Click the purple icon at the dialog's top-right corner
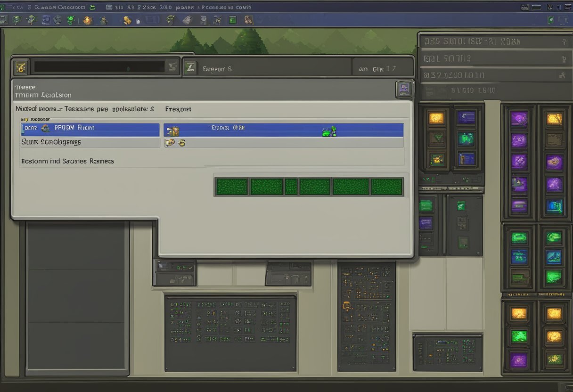The image size is (573, 392). tap(404, 89)
